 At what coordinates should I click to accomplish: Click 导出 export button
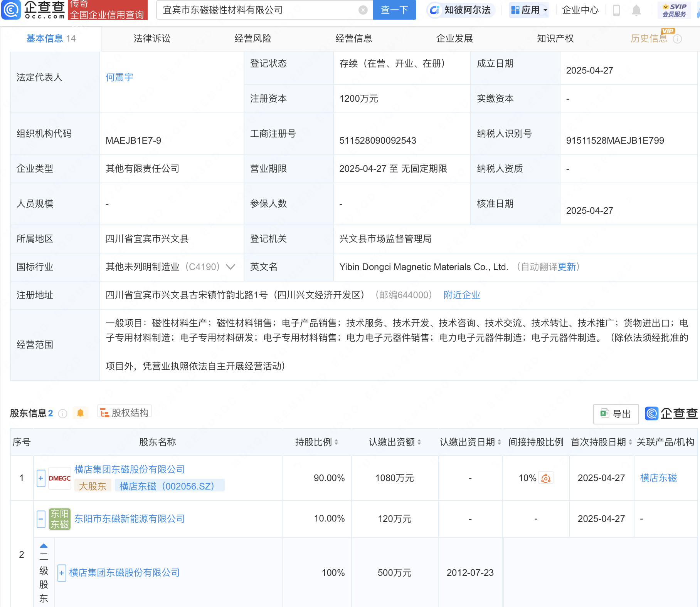click(x=616, y=414)
